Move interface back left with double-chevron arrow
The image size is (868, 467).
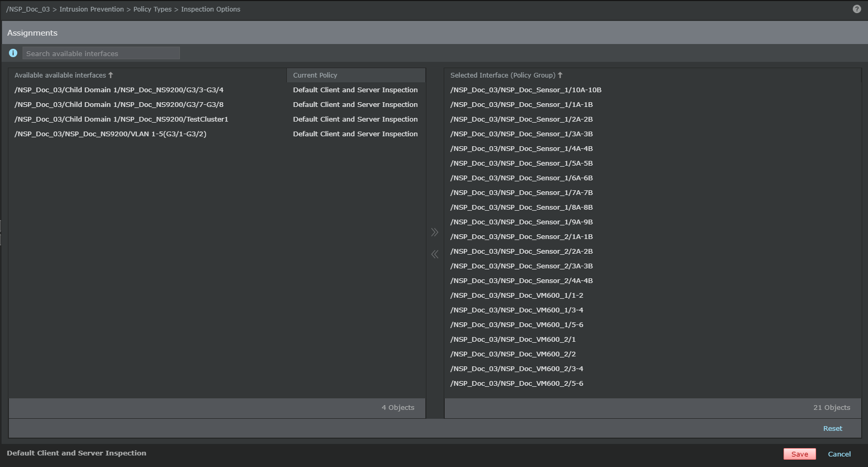point(435,254)
